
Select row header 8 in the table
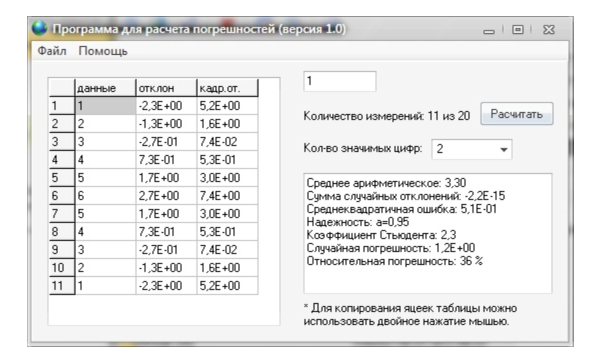click(62, 231)
